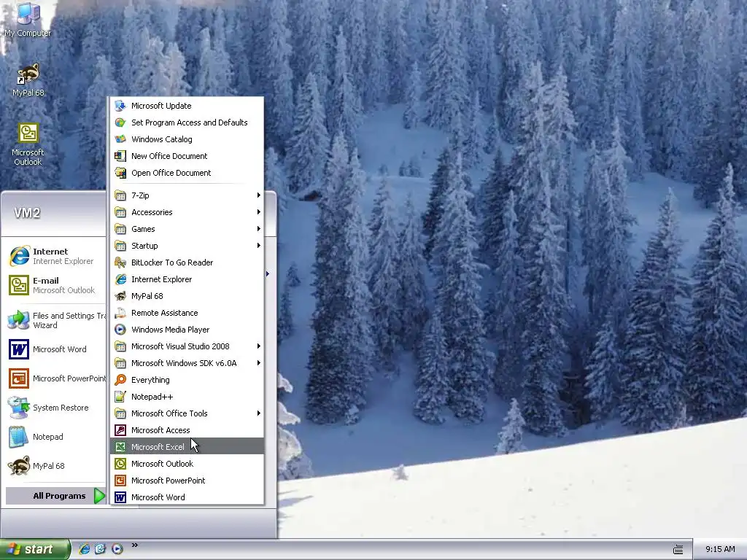This screenshot has height=560, width=747.
Task: Click "Windows Media Player" text in list
Action: tap(170, 330)
